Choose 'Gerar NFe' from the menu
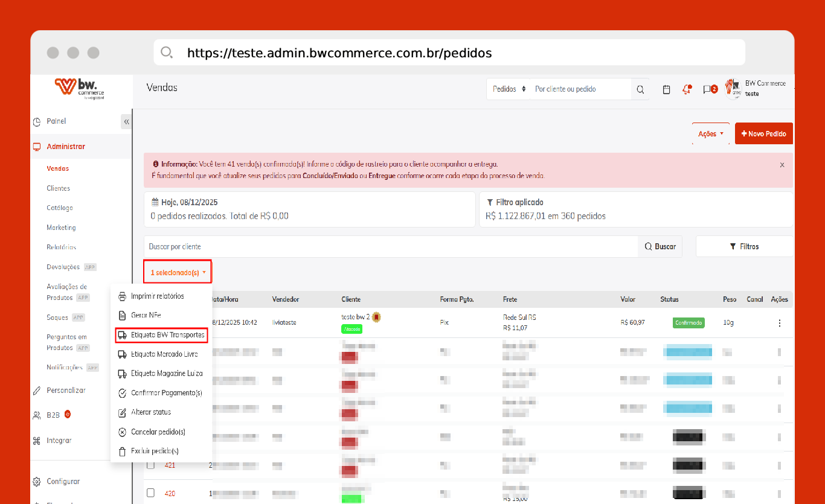Image resolution: width=825 pixels, height=504 pixels. 146,315
